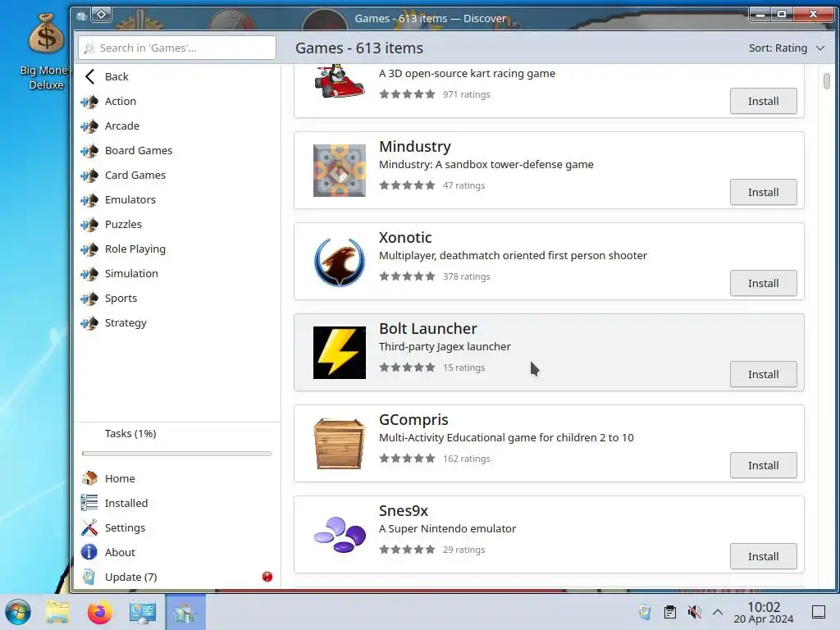The image size is (840, 630).
Task: Click the 378 ratings text
Action: tap(466, 276)
